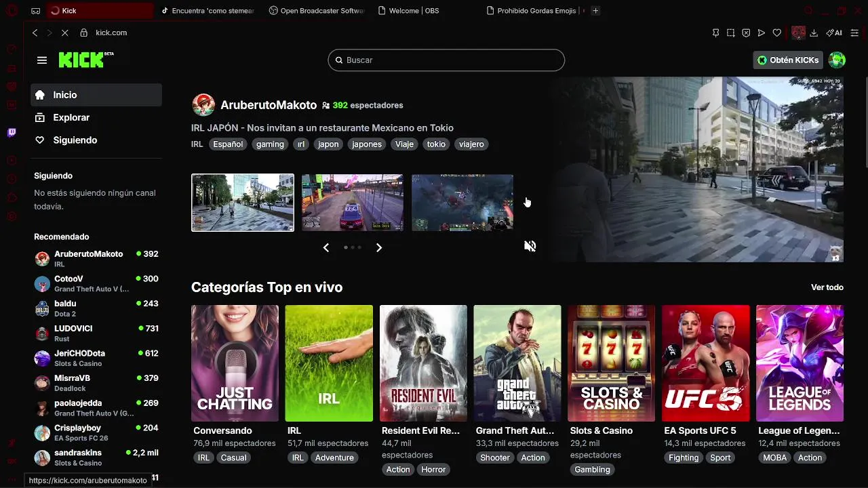
Task: Take a snapshot with the capture icon
Action: coord(730,33)
